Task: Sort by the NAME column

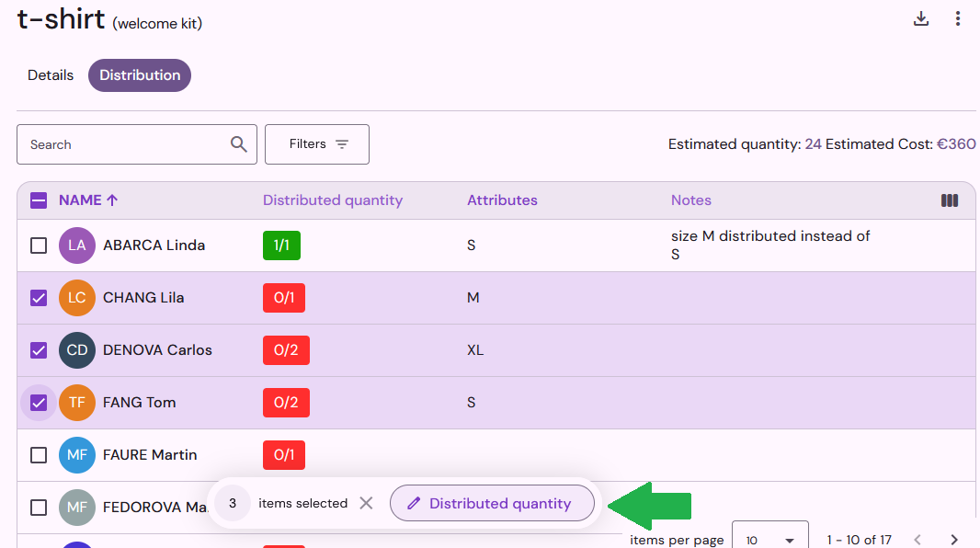Action: tap(88, 200)
